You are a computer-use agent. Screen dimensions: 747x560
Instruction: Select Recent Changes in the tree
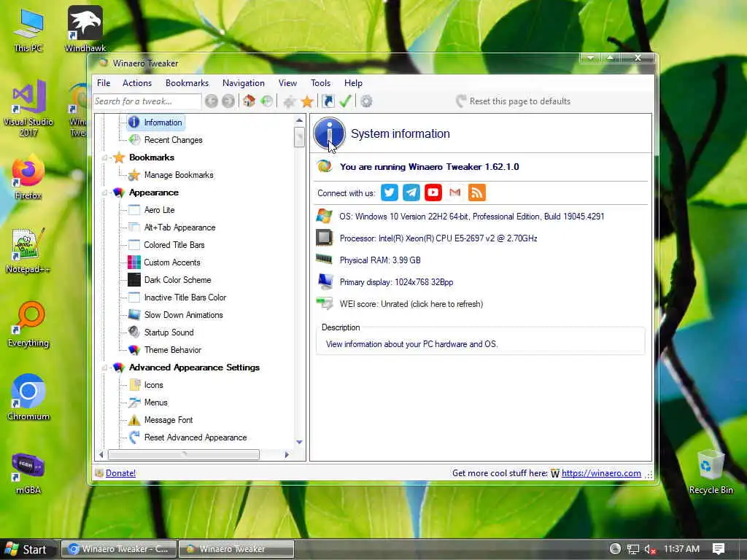coord(173,140)
